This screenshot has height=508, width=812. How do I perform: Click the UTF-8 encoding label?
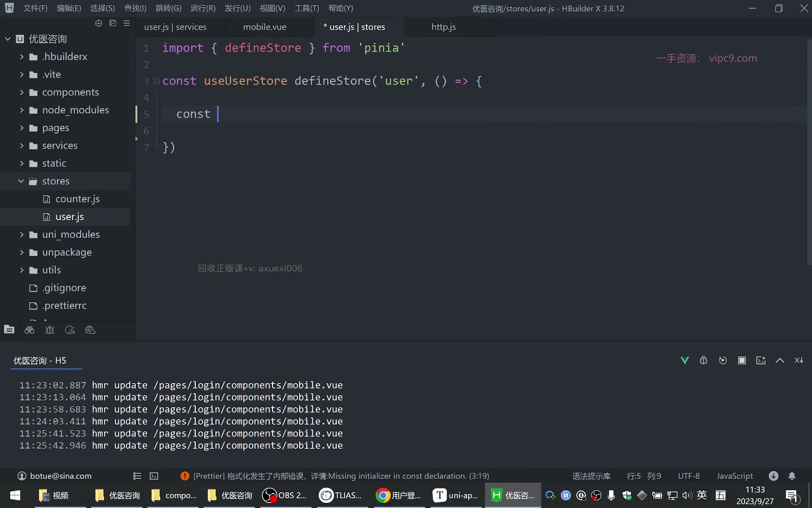click(689, 476)
